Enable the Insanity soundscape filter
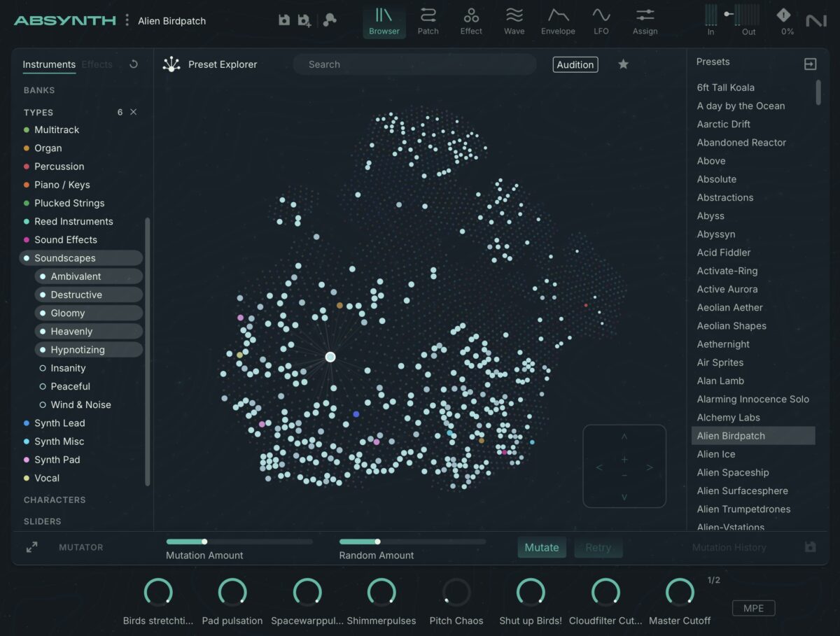Screen dimensions: 840x636 tap(68, 368)
